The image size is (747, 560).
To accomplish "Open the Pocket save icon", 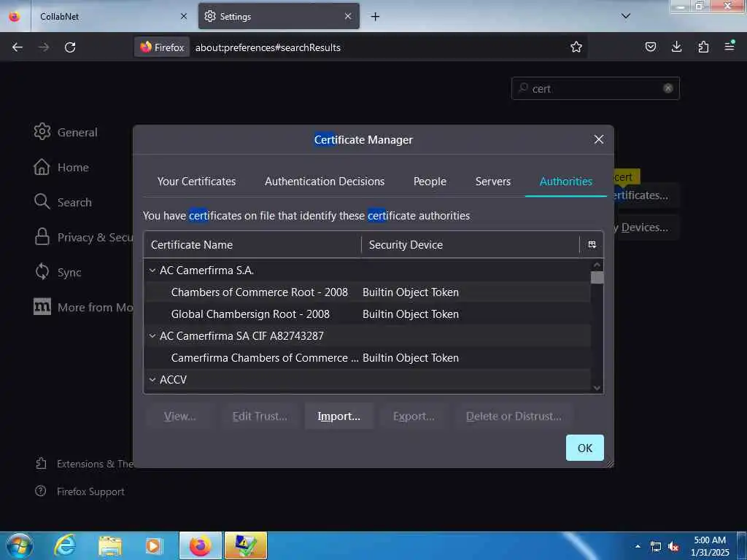I will [x=650, y=47].
